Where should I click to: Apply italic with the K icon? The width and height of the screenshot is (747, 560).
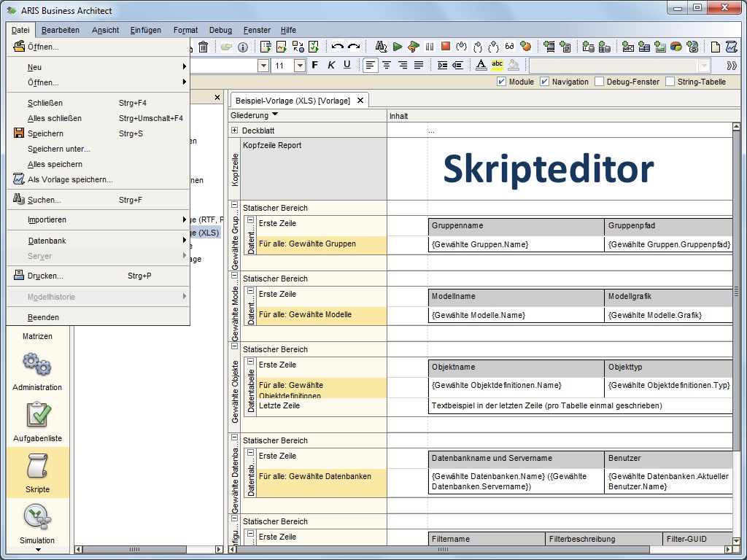[331, 65]
